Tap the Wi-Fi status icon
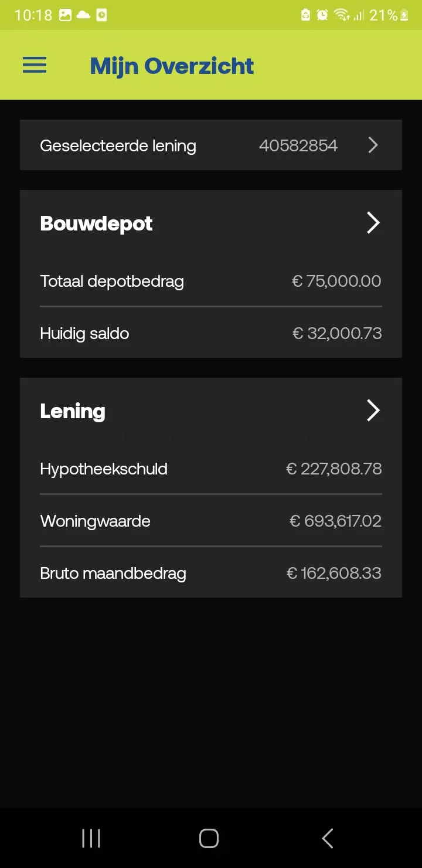The width and height of the screenshot is (422, 868). (341, 15)
